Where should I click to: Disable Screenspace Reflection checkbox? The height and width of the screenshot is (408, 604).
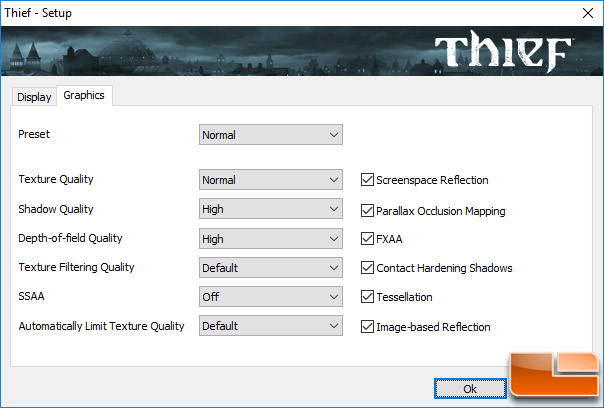click(x=367, y=180)
